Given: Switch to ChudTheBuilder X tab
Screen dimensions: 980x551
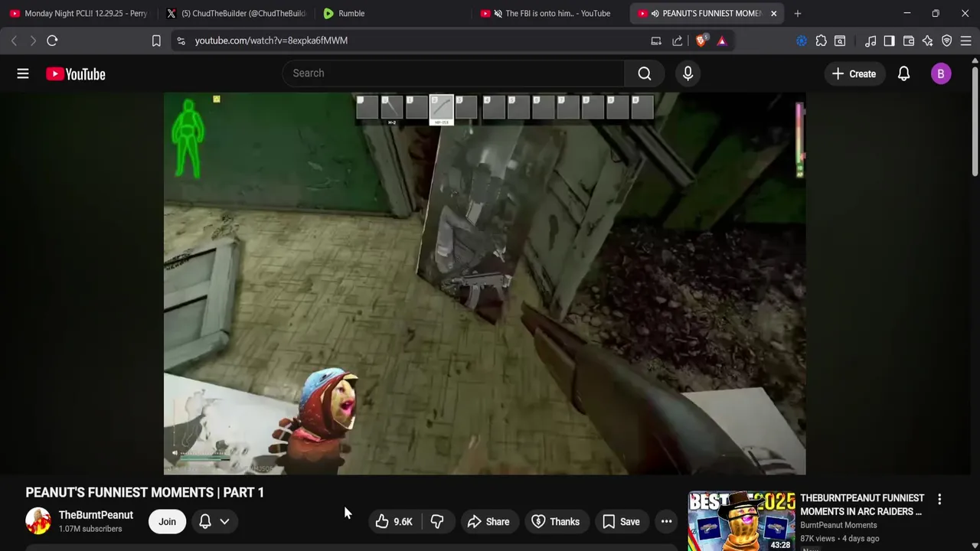Looking at the screenshot, I should click(x=236, y=13).
